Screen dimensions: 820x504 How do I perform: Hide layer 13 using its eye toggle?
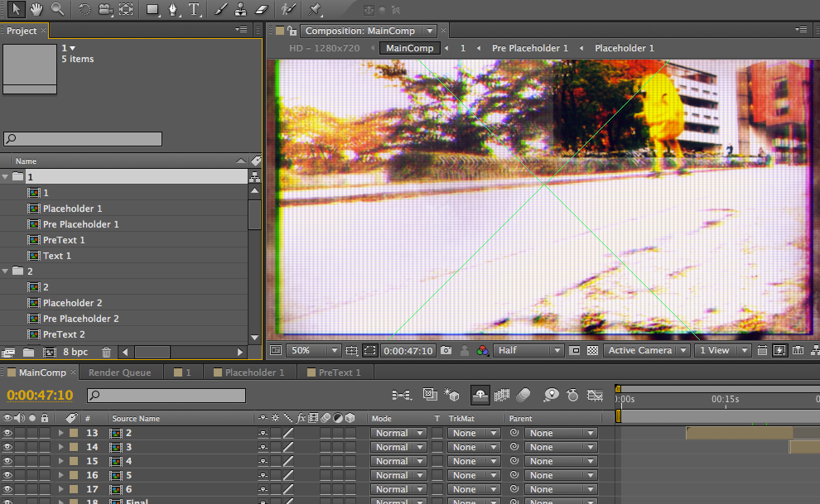coord(8,433)
